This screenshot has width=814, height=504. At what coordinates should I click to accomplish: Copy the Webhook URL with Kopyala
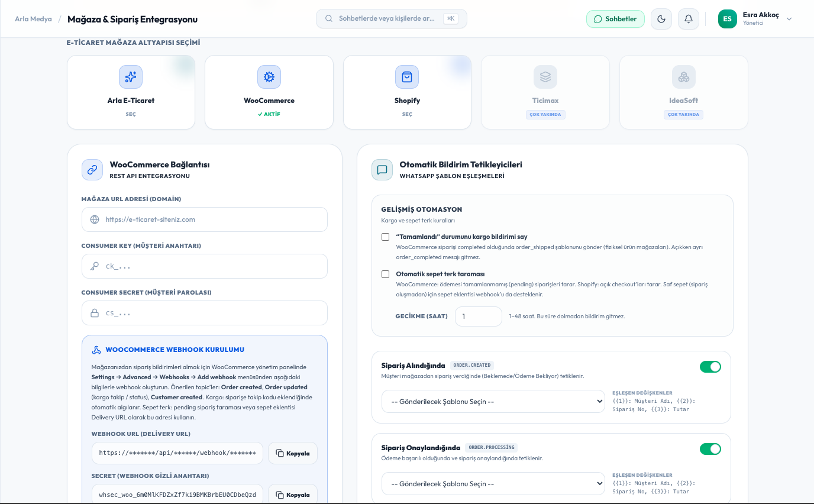(x=293, y=453)
